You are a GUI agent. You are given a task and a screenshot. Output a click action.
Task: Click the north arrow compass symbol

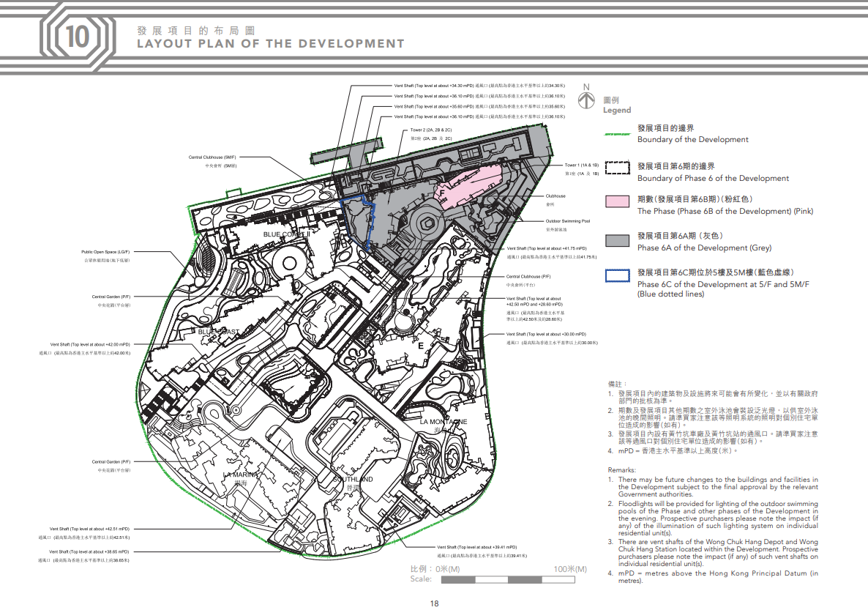point(585,96)
